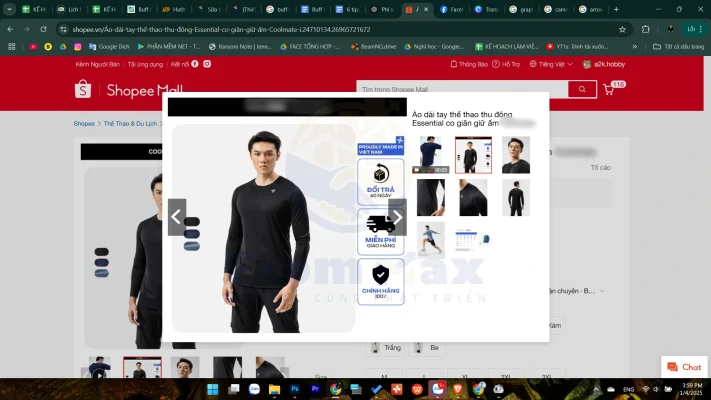Click the Shopee Mall search field
711x400 pixels.
click(462, 89)
